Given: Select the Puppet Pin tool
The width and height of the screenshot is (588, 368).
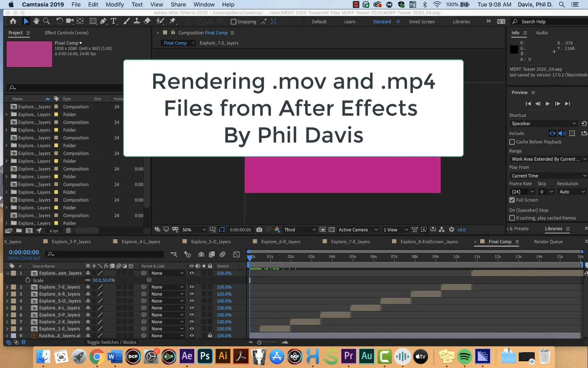Looking at the screenshot, I should (173, 21).
